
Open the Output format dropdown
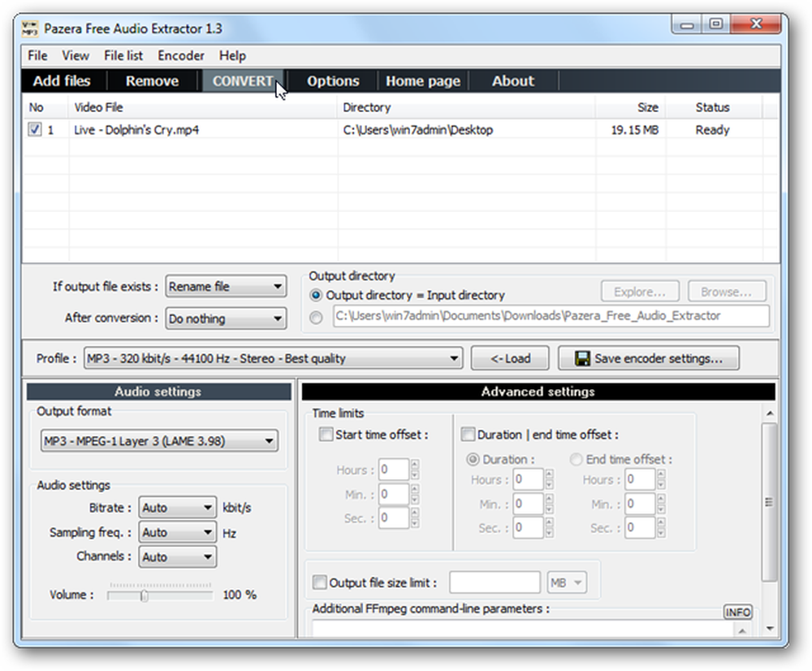159,441
